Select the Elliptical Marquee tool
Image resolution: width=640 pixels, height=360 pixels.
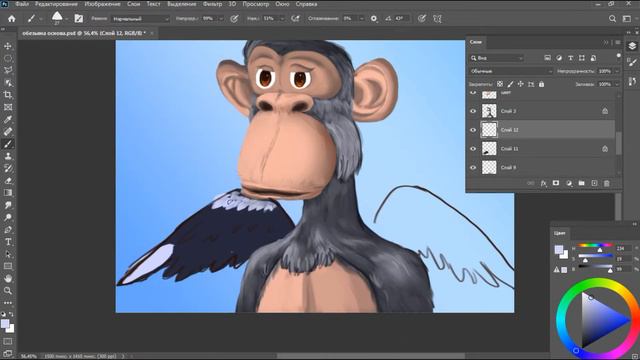pos(8,58)
